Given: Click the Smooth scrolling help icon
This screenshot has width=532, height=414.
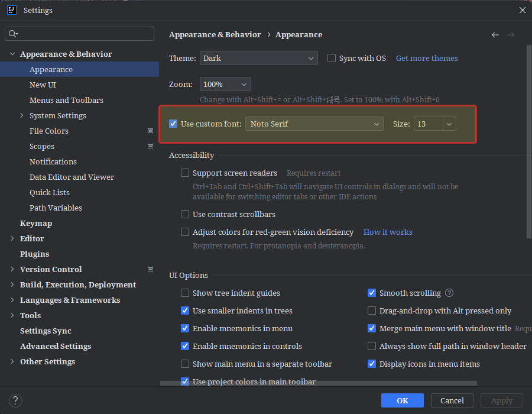Looking at the screenshot, I should point(449,293).
